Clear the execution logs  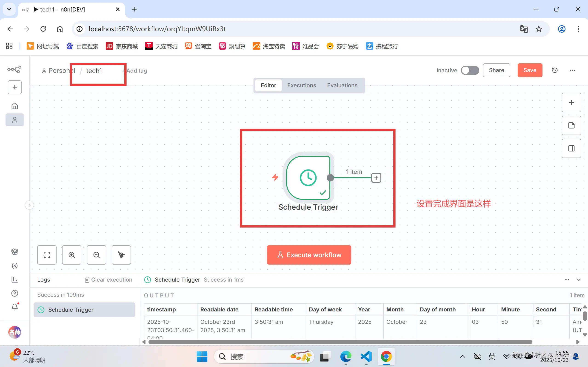pyautogui.click(x=108, y=279)
